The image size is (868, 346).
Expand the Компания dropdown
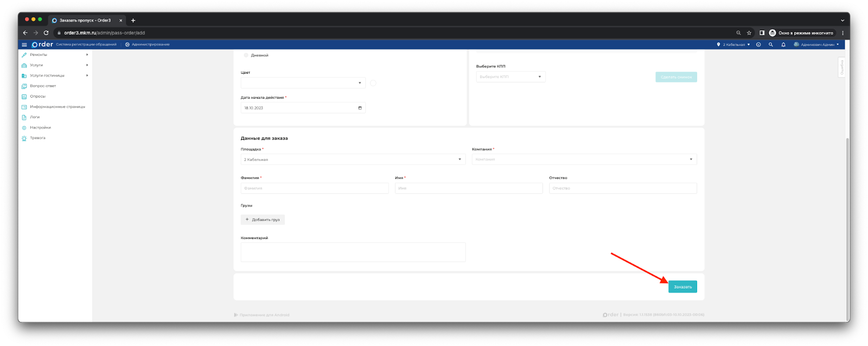(584, 159)
